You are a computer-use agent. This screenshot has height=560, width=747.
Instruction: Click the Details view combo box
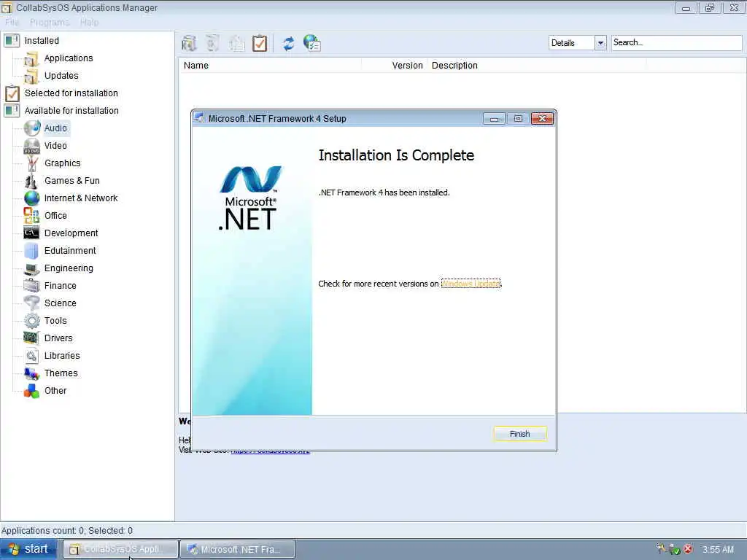point(578,43)
